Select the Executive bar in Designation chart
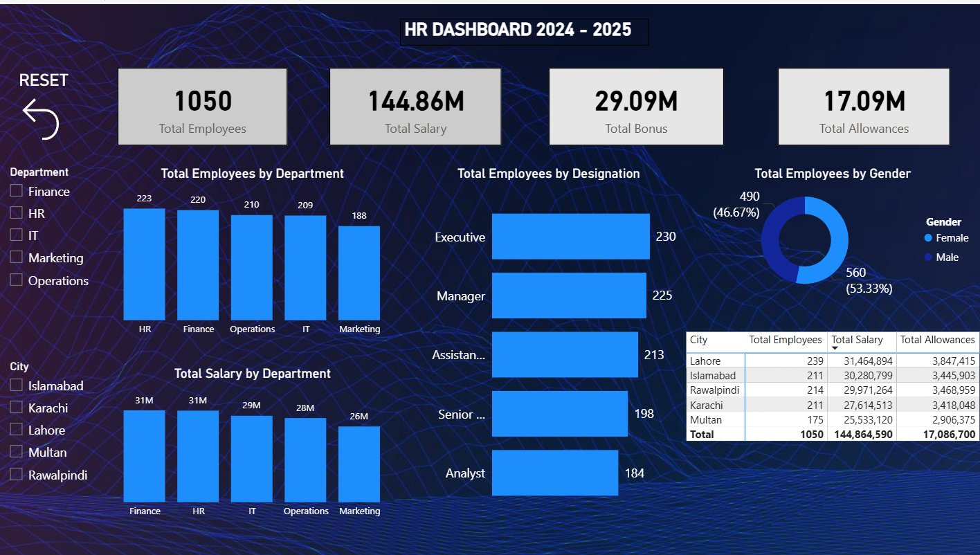Viewport: 980px width, 555px height. (571, 237)
